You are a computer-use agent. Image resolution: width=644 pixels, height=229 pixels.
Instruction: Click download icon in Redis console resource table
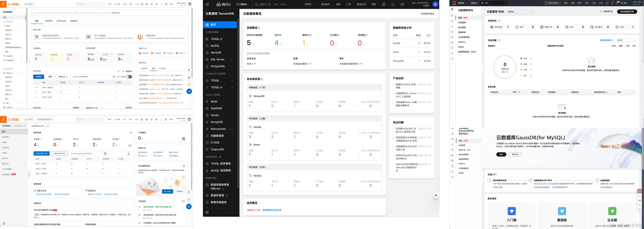coord(128,153)
